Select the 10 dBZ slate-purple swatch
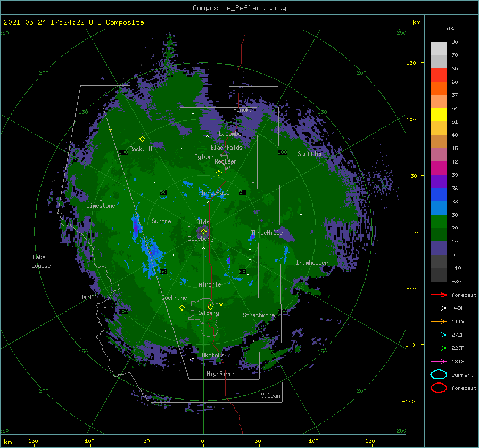This screenshot has width=479, height=448. pos(439,248)
